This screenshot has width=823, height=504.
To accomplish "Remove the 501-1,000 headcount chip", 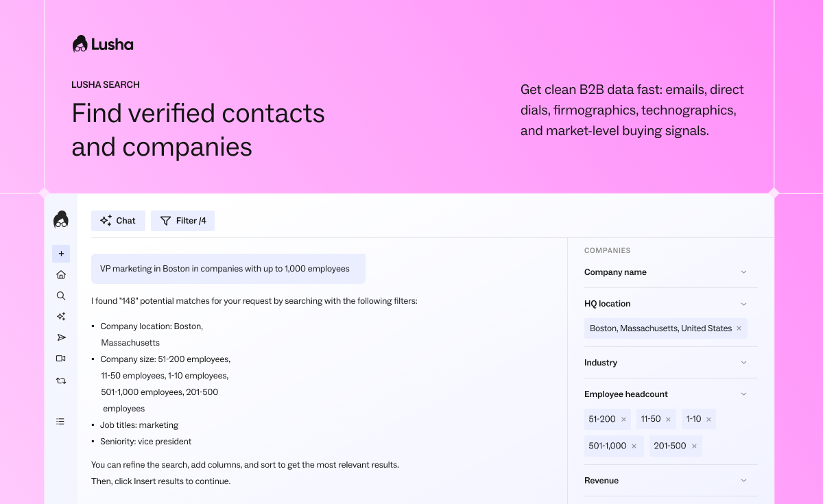I will (x=634, y=446).
